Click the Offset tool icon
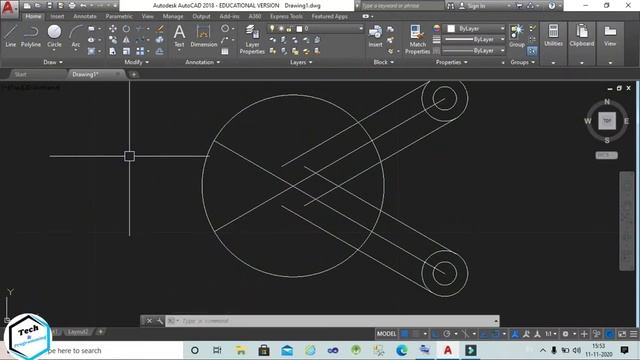This screenshot has width=640, height=360. click(x=160, y=51)
